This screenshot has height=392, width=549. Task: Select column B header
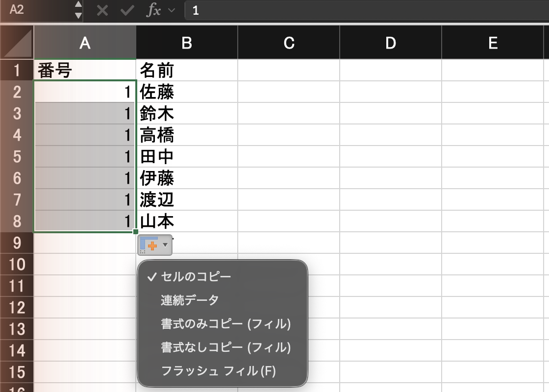click(187, 43)
